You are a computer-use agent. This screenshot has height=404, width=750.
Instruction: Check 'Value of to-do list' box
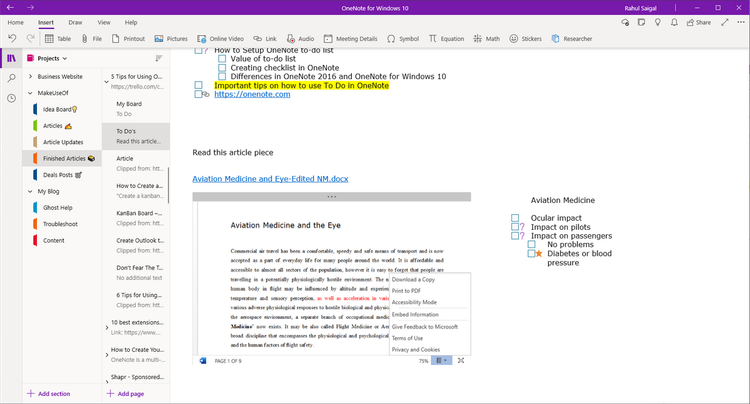(x=222, y=59)
